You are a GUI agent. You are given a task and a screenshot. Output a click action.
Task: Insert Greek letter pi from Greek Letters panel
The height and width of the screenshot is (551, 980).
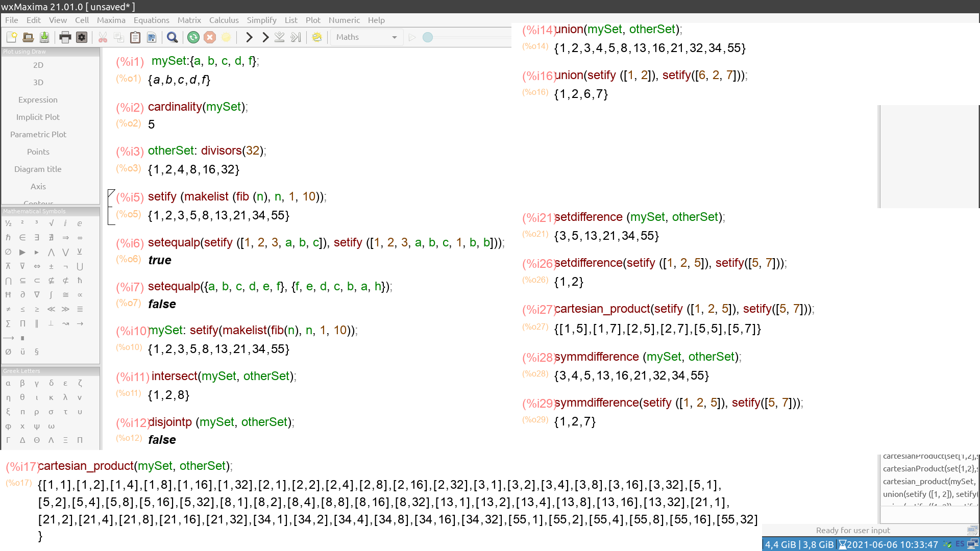(x=22, y=412)
